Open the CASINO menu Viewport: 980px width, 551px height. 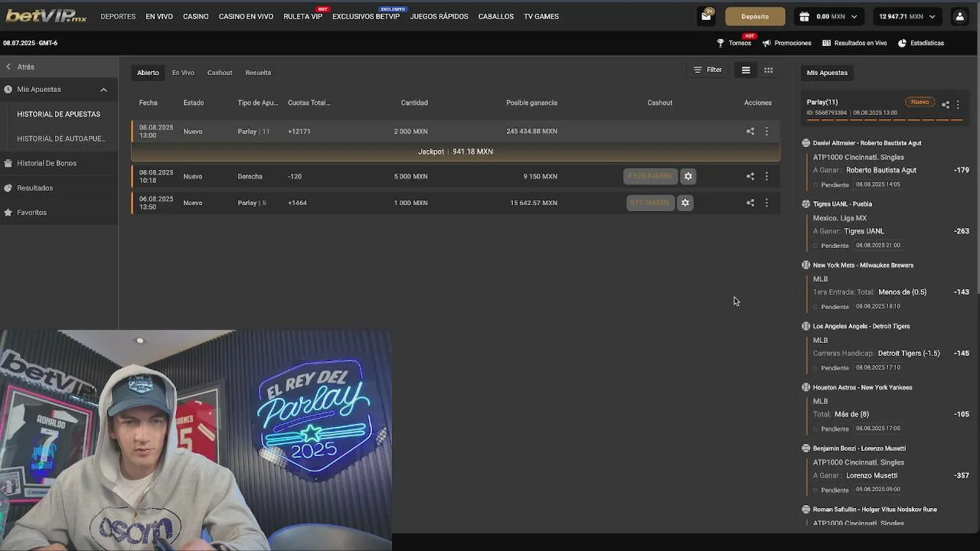[195, 16]
